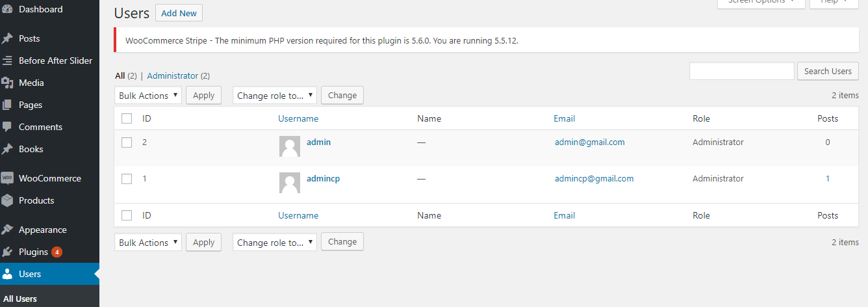Viewport: 868px width, 307px height.
Task: Open the top 'Change role to…' dropdown
Action: coord(275,96)
